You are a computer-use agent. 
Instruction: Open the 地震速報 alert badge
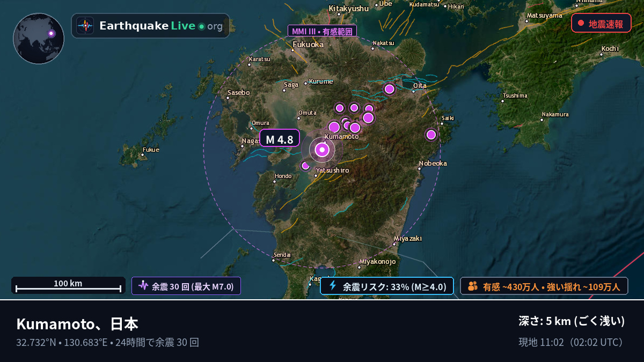(601, 23)
